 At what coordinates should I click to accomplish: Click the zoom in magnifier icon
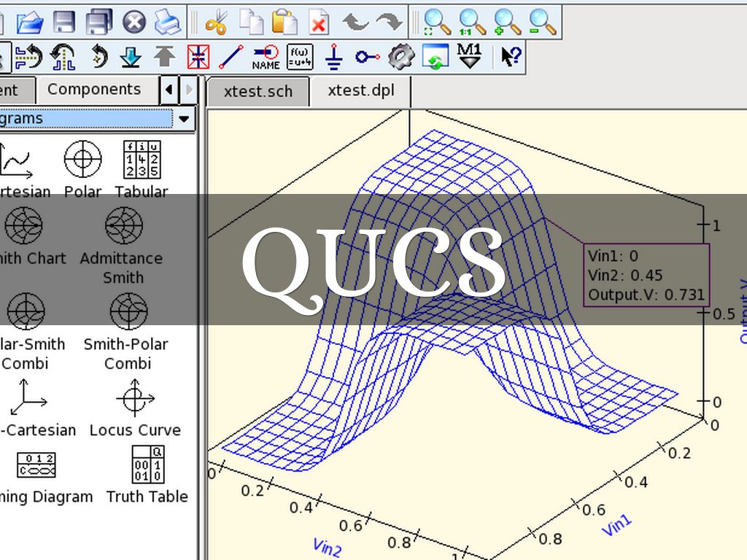(x=507, y=21)
